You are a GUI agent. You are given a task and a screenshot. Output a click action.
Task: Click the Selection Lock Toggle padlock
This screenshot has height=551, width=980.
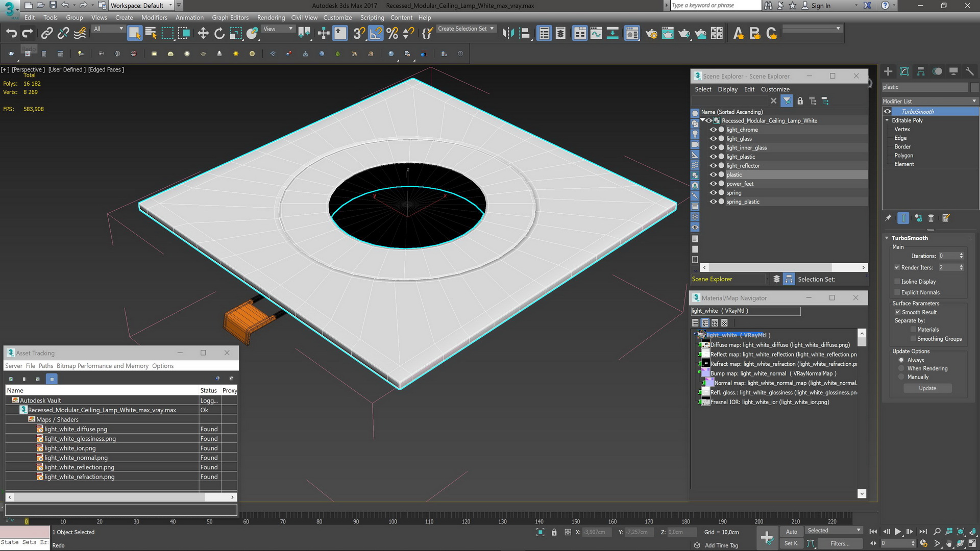coord(554,532)
